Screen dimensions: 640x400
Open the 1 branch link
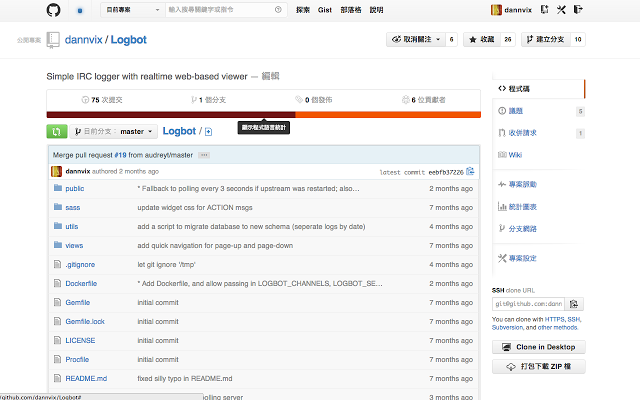pyautogui.click(x=208, y=100)
